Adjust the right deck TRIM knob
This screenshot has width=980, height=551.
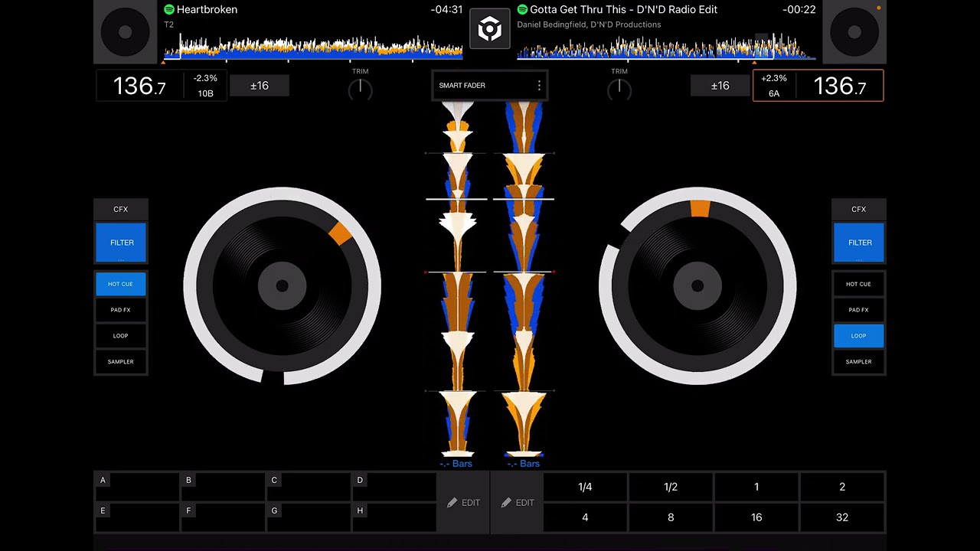pyautogui.click(x=619, y=90)
